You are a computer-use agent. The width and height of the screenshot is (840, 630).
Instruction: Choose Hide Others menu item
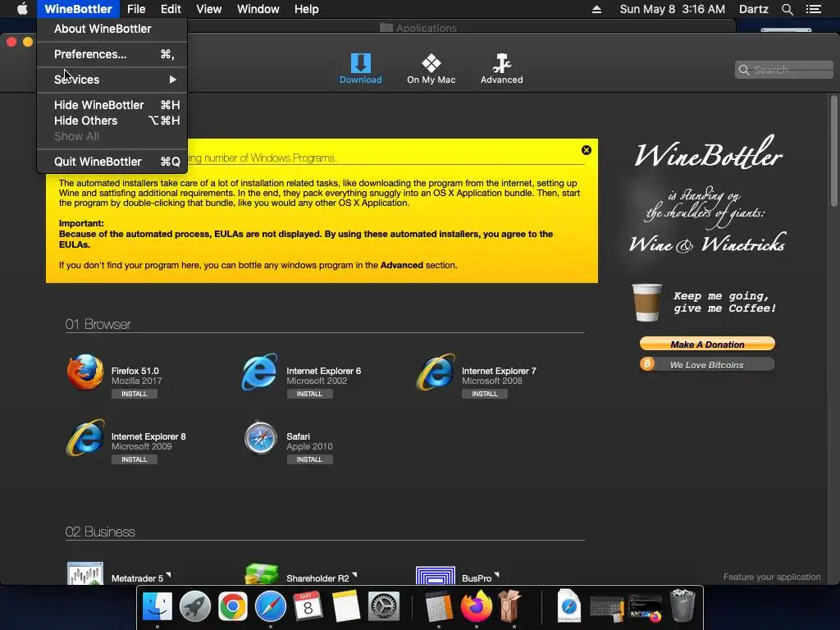[x=112, y=121]
